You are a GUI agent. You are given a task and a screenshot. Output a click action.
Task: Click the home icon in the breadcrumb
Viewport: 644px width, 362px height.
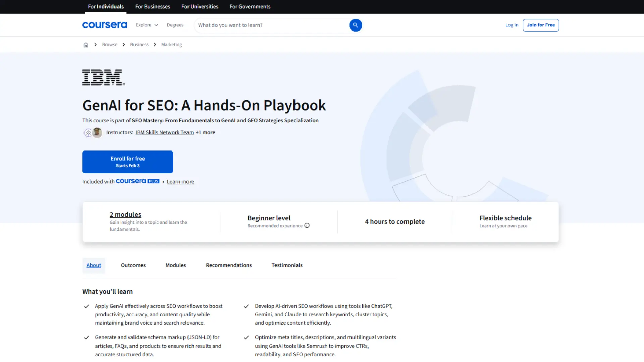(86, 44)
